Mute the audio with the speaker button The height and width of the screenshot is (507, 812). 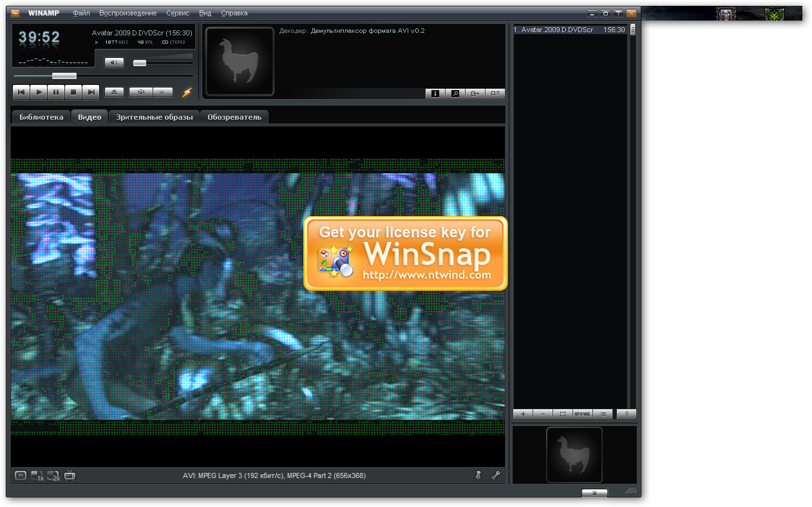point(114,62)
